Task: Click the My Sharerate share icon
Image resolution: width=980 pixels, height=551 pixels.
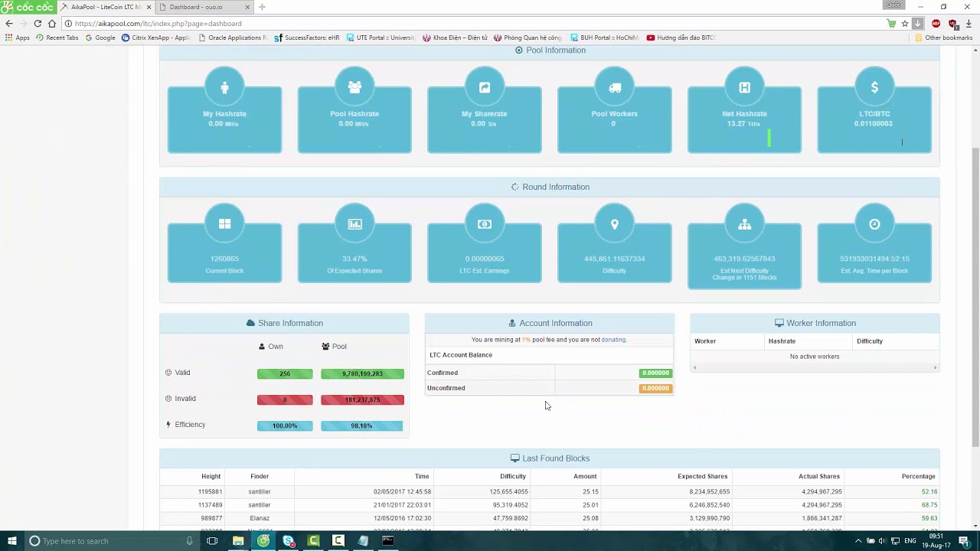Action: 485,87
